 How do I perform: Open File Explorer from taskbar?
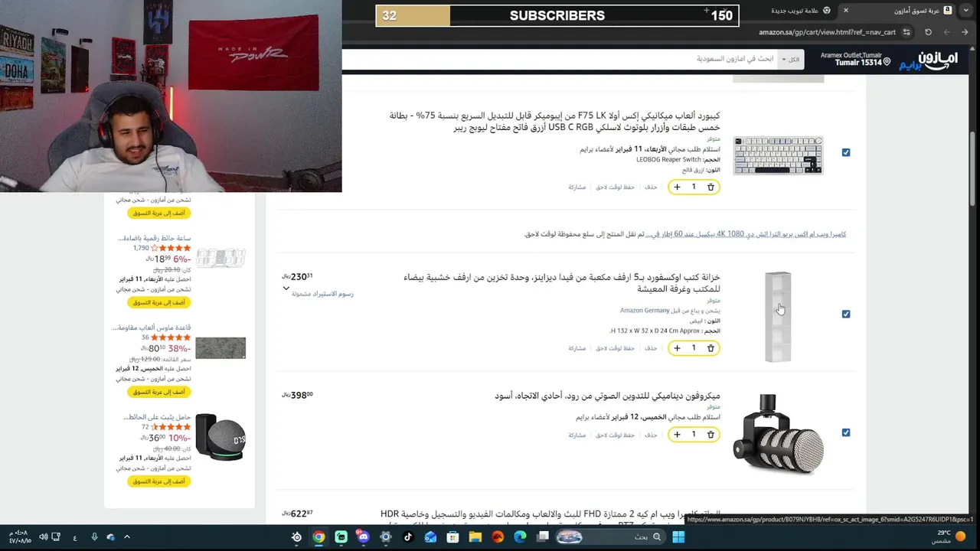[x=475, y=537]
